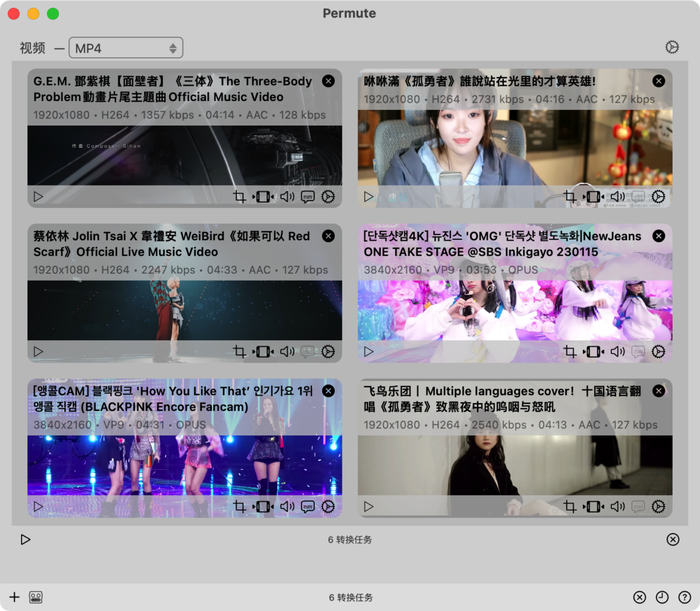This screenshot has width=700, height=611.
Task: Remove the G.E.M. 鄧紫棋 video from queue
Action: [x=328, y=81]
